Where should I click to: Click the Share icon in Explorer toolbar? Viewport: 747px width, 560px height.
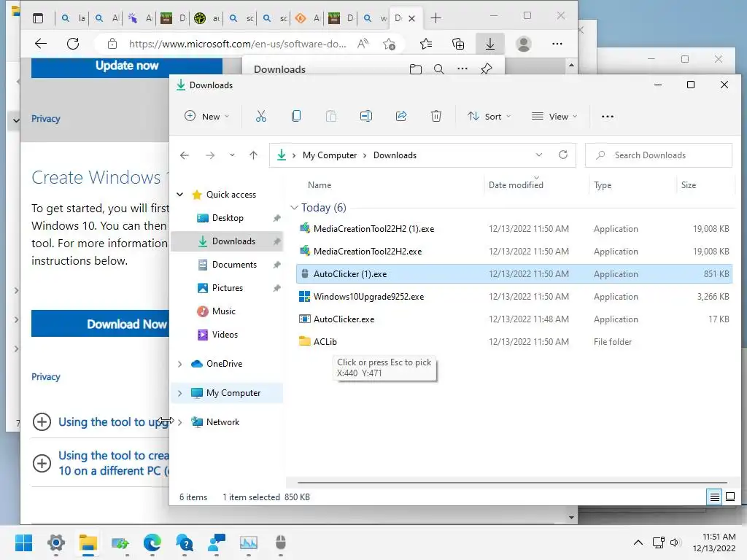point(401,116)
